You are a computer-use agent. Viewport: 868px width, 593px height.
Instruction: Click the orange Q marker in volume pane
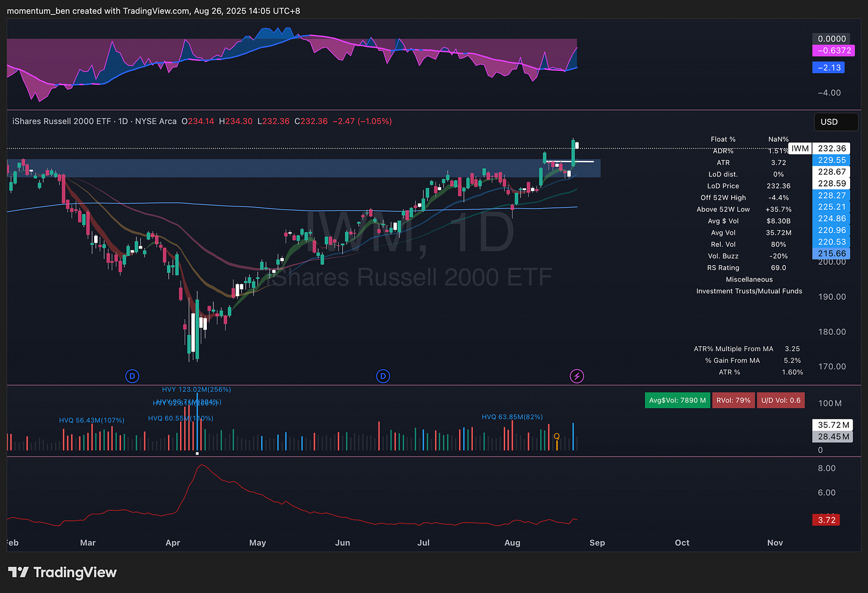[557, 437]
